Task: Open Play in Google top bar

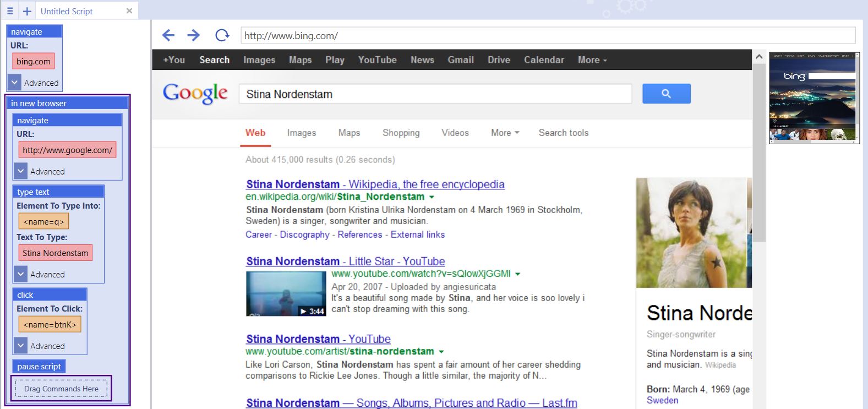Action: pos(335,60)
